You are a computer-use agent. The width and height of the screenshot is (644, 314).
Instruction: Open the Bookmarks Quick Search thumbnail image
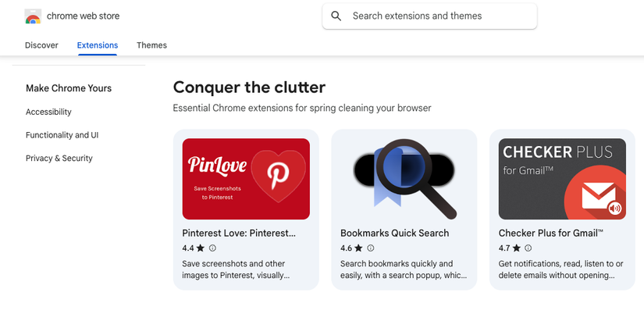[x=404, y=179]
